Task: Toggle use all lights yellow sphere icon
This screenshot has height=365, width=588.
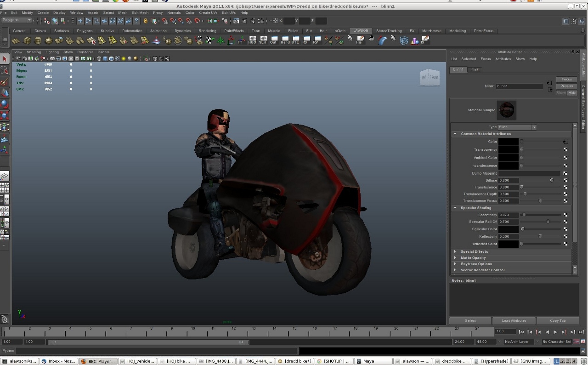Action: (123, 58)
